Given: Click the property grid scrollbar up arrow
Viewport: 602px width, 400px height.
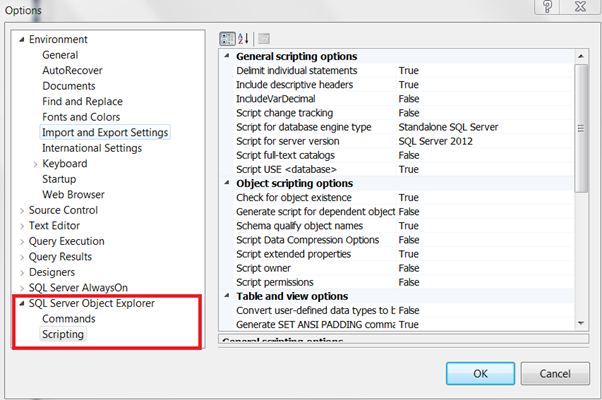Looking at the screenshot, I should (x=581, y=57).
